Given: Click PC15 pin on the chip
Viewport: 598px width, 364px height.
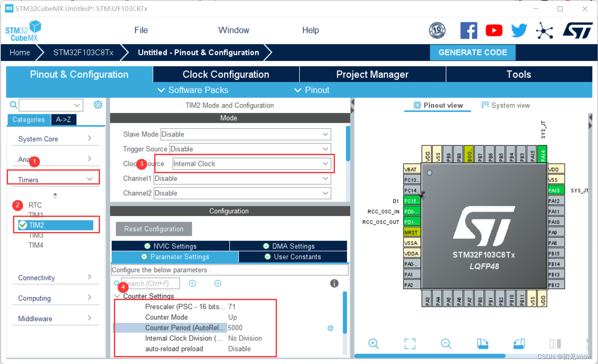Looking at the screenshot, I should 412,201.
